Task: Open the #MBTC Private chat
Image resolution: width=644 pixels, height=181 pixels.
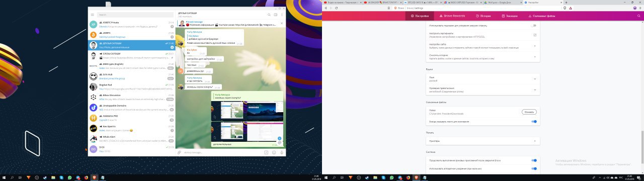Action: tap(131, 24)
